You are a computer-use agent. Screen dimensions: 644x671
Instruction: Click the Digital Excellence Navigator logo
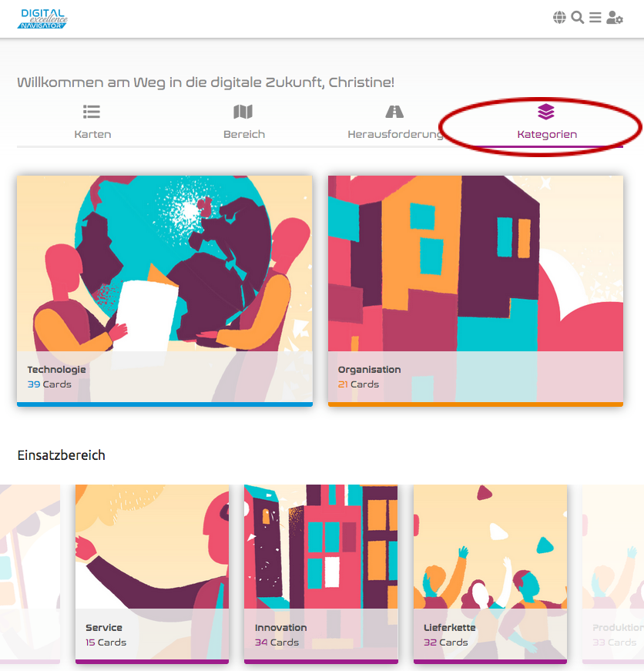(x=42, y=18)
